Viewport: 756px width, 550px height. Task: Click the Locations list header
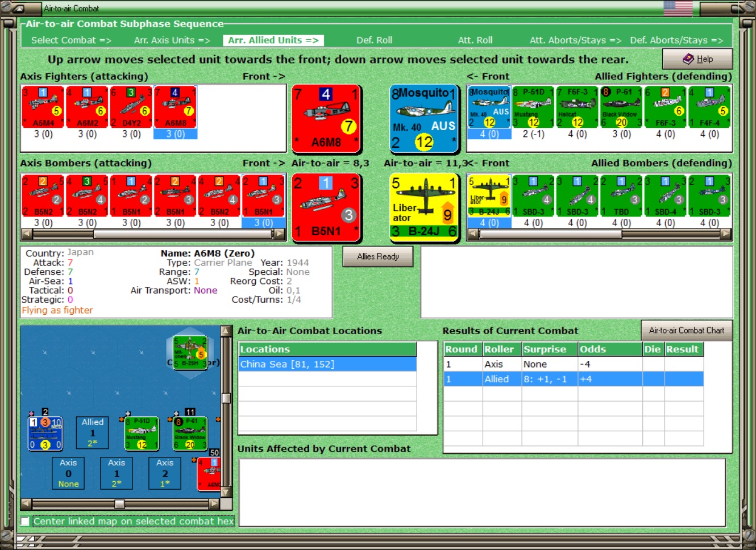tap(327, 349)
